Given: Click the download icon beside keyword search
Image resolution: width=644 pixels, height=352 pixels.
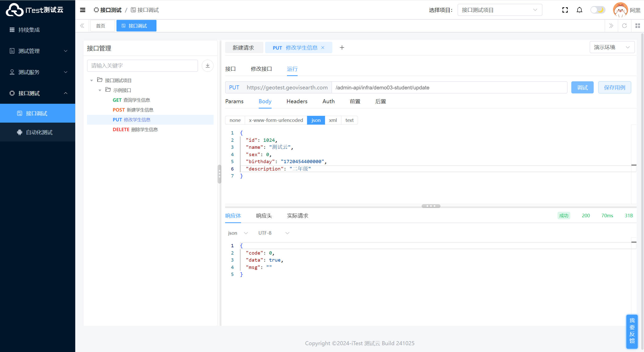Looking at the screenshot, I should (x=208, y=65).
